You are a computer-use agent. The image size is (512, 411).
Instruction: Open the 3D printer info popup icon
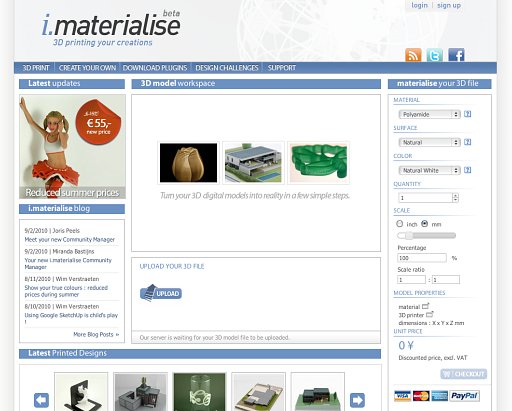(x=430, y=314)
